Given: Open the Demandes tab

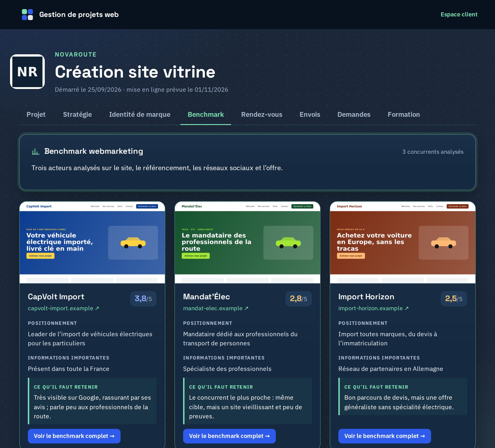Looking at the screenshot, I should click(x=354, y=114).
